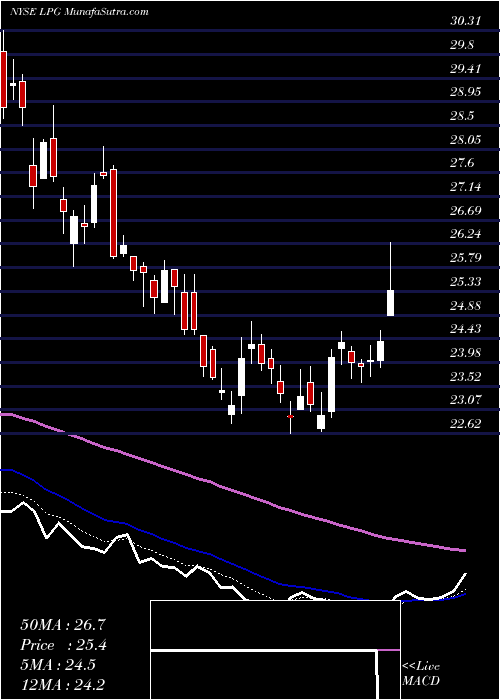Click the 29.8 price axis label
The height and width of the screenshot is (700, 500).
(x=462, y=45)
